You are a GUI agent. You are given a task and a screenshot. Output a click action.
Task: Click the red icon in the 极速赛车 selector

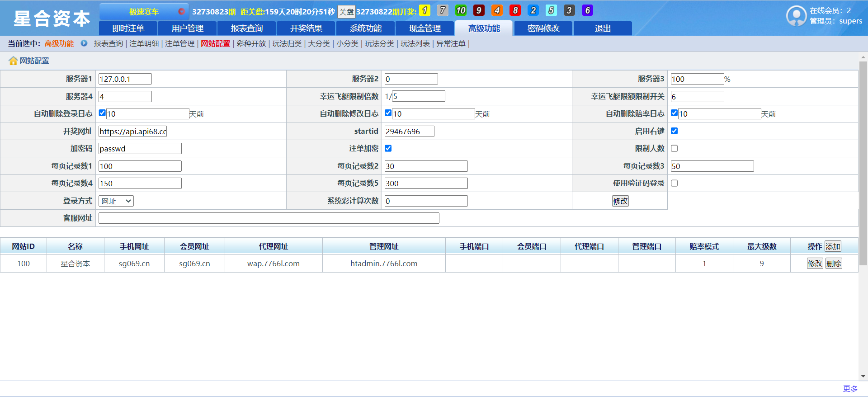point(181,11)
